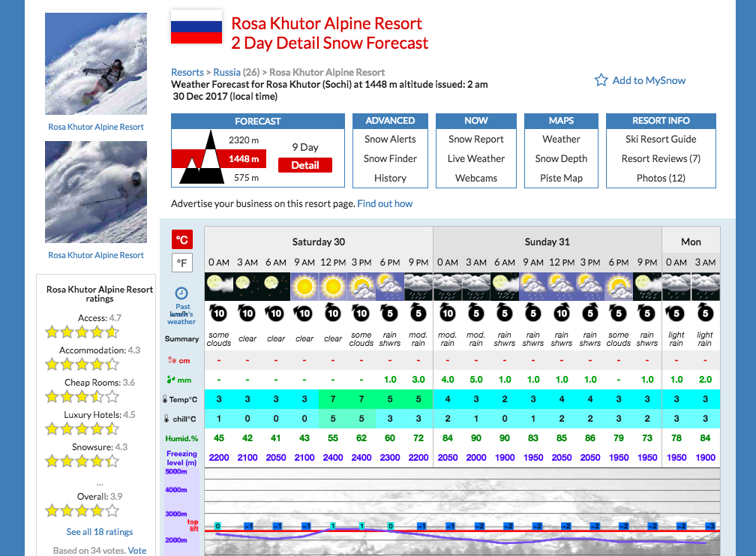Click the snowfall cm row icon
Viewport: 756px width, 556px height.
172,360
